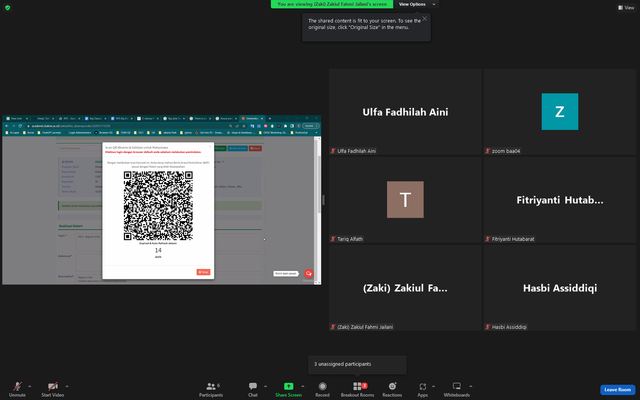
Task: Click the bookmark star icon in the address bar
Action: 244,126
